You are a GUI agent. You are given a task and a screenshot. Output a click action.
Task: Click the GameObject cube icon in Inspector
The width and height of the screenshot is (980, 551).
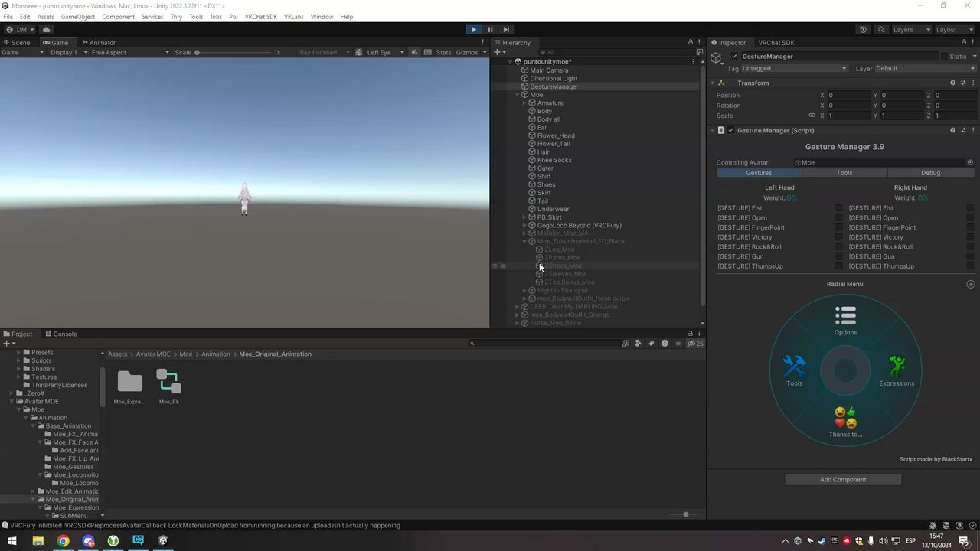(717, 57)
